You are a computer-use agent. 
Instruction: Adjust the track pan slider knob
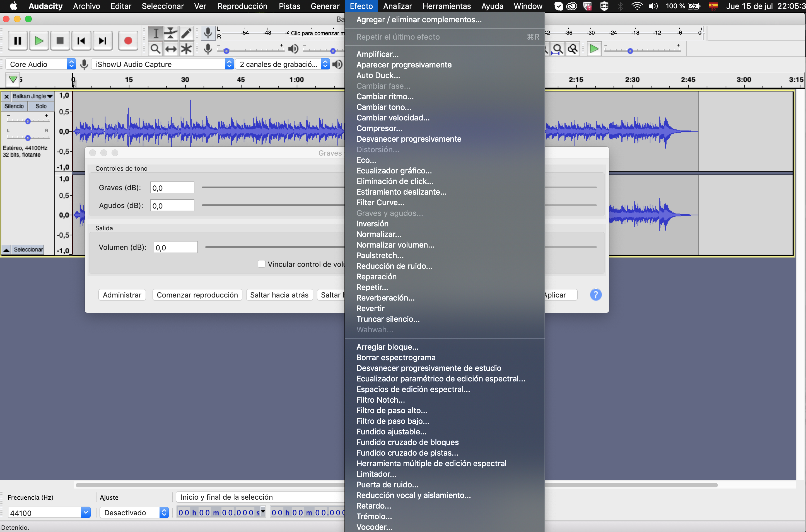(28, 138)
